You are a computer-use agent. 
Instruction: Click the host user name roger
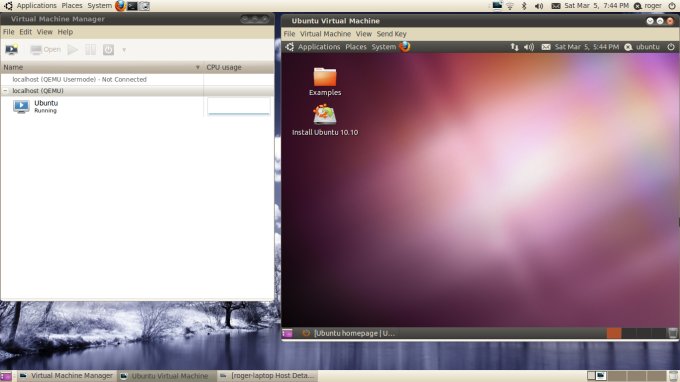coord(653,6)
